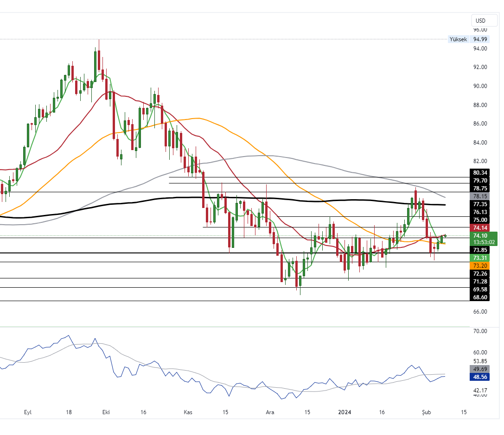Select the 68.60 support level label
The width and height of the screenshot is (504, 435).
[x=480, y=297]
